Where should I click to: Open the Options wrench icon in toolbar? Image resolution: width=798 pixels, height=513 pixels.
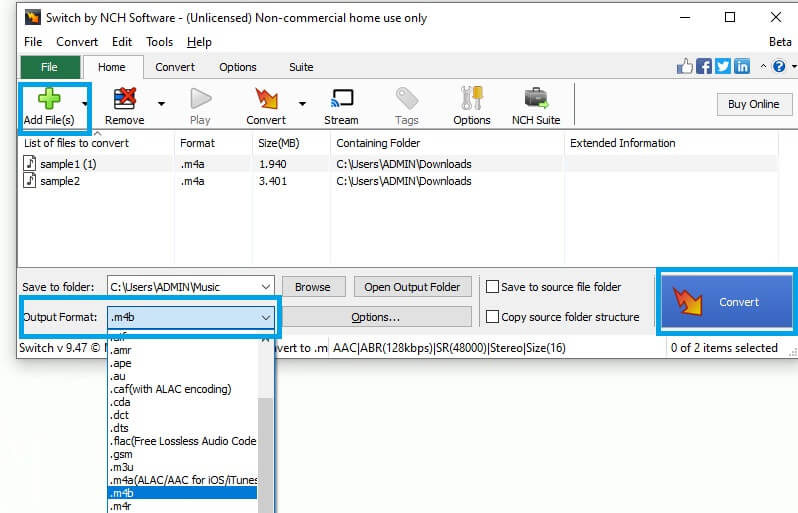click(471, 99)
